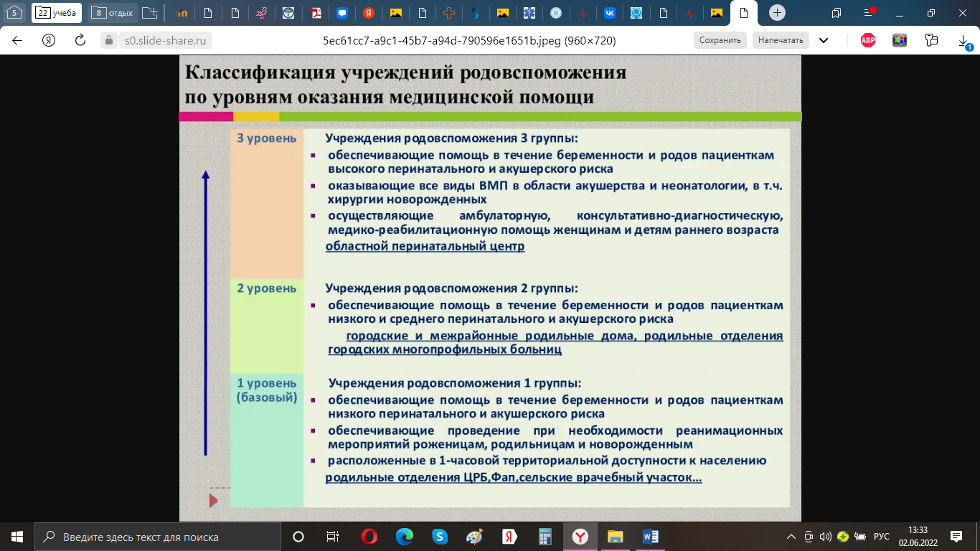Open Skype from taskbar

(x=440, y=536)
